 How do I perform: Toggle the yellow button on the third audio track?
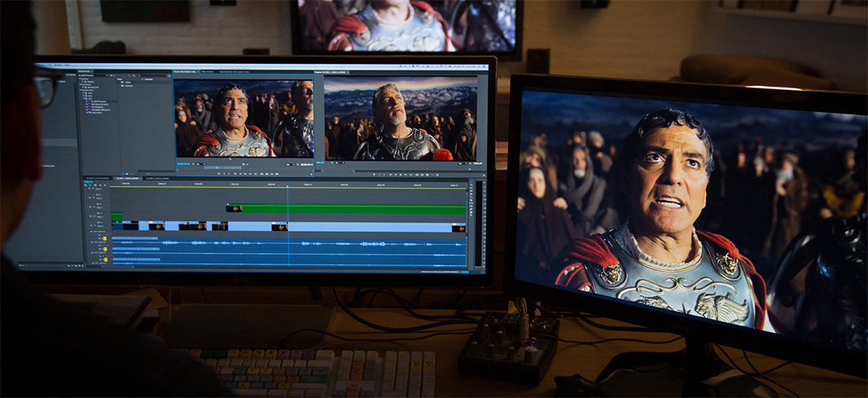click(104, 261)
